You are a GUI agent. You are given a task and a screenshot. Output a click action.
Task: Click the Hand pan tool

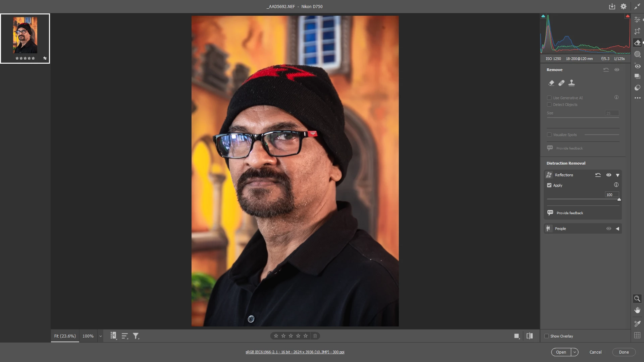pos(637,310)
